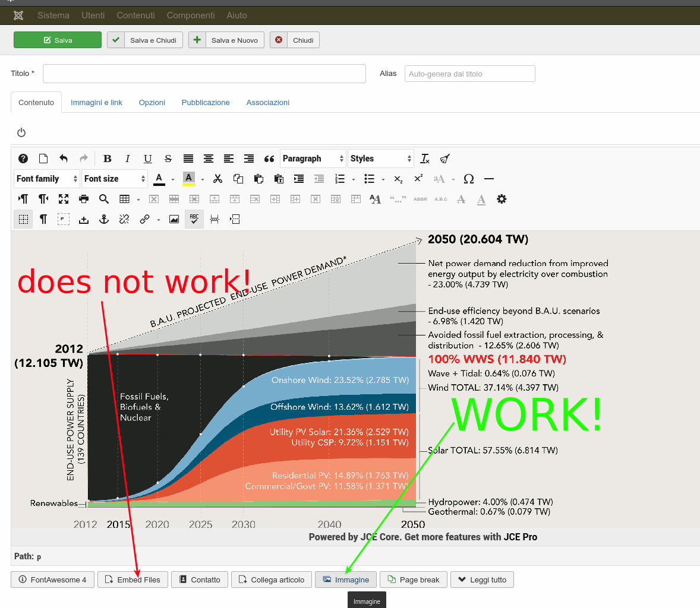Expand the Styles dropdown
700x608 pixels.
tap(380, 159)
